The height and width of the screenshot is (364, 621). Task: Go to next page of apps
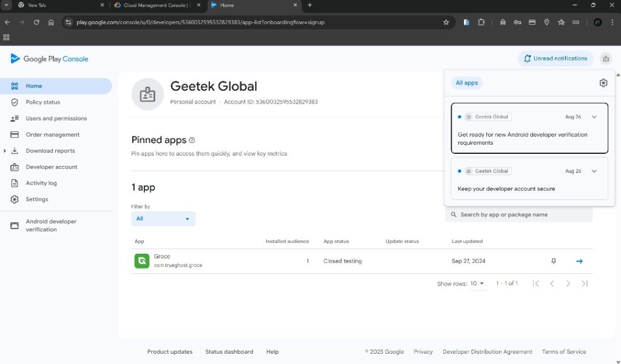568,283
